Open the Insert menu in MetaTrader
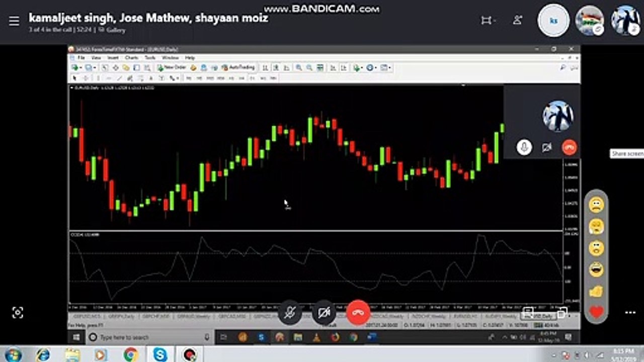The width and height of the screenshot is (644, 362). click(113, 58)
